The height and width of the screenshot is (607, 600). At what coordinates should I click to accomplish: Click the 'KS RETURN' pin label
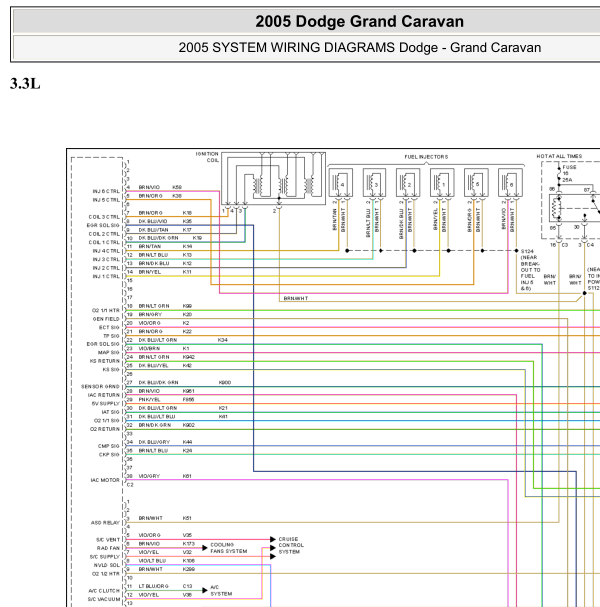[105, 361]
